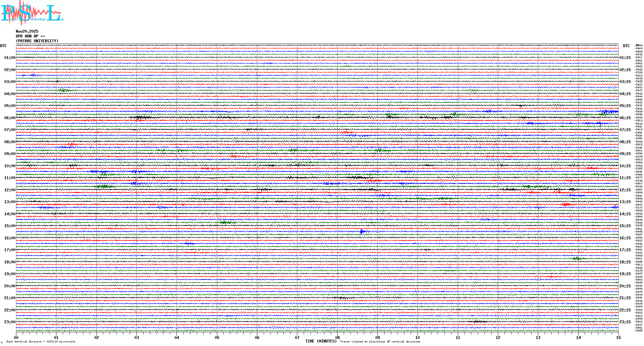Select minute tick 08 on bottom axis
Image resolution: width=644 pixels, height=346 pixels.
[x=337, y=337]
